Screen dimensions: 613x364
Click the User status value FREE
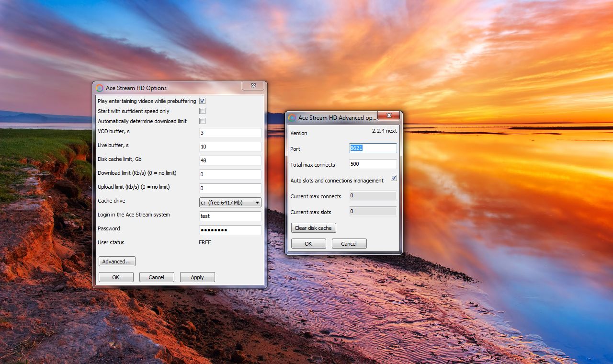pos(205,242)
